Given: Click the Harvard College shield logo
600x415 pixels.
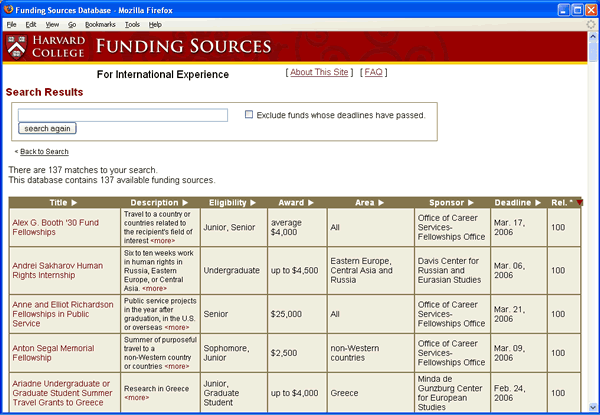Looking at the screenshot, I should [16, 47].
